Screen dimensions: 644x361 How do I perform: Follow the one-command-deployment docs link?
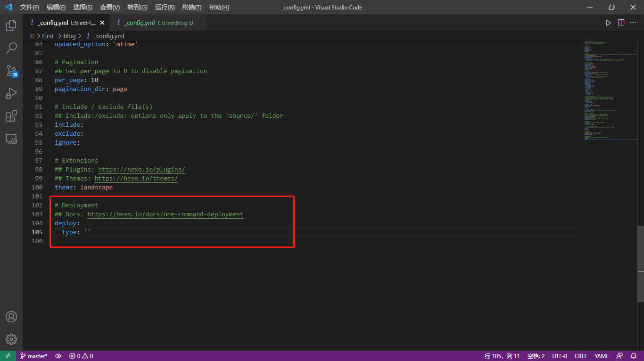[x=165, y=214]
